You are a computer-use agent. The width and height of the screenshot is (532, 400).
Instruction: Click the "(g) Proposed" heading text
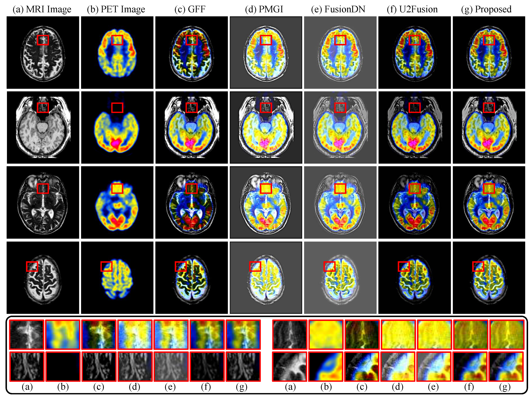[x=486, y=9]
